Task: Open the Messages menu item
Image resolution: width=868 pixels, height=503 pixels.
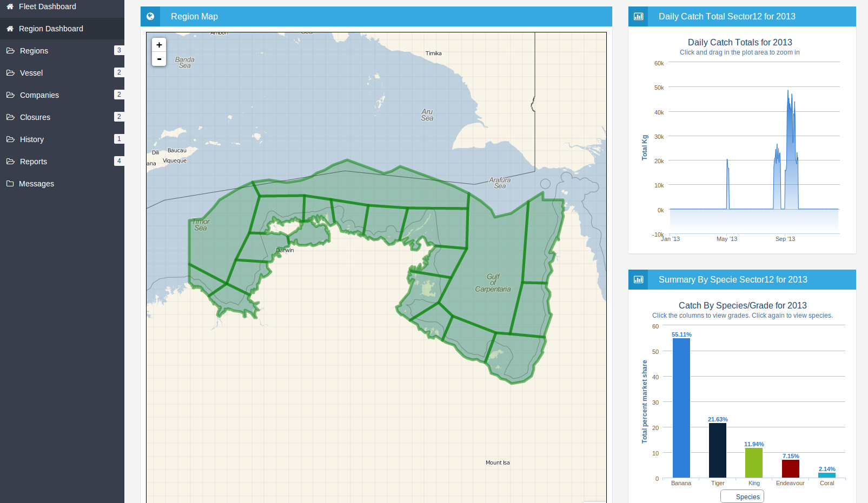Action: coord(62,184)
